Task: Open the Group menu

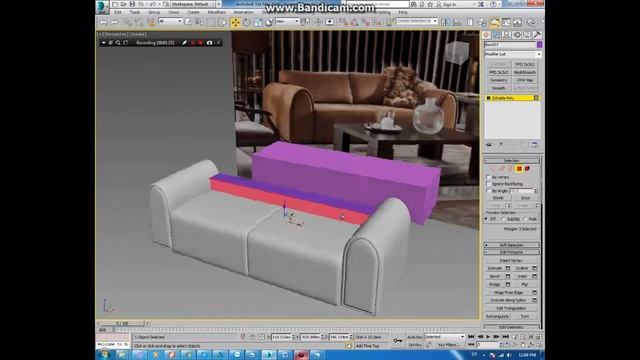Action: (x=154, y=12)
